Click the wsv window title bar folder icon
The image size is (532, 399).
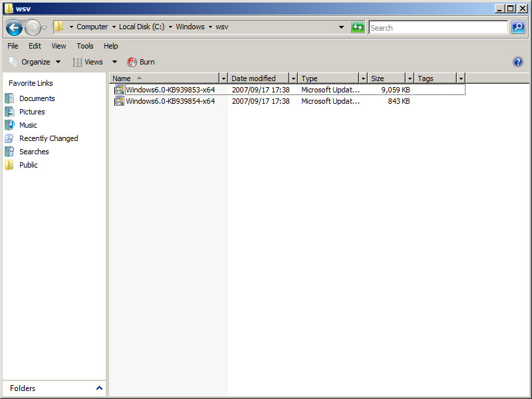point(9,9)
